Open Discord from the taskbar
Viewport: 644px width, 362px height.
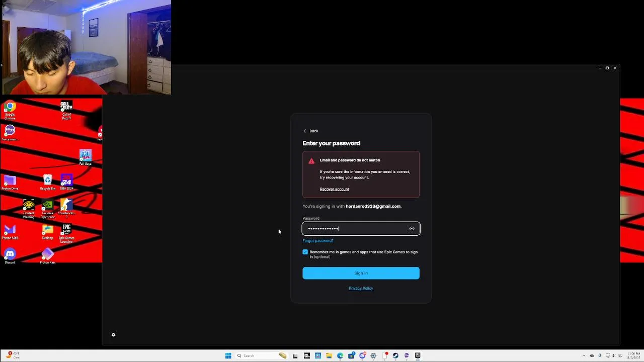point(362,355)
